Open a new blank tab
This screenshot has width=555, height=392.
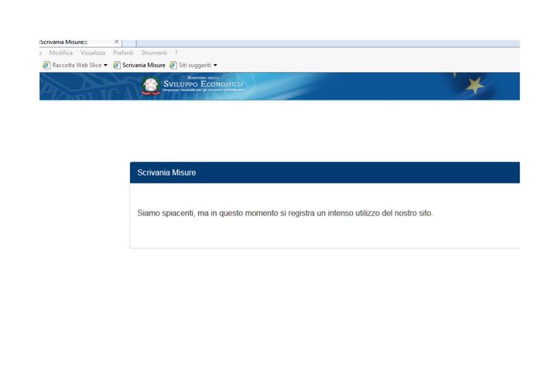[129, 43]
